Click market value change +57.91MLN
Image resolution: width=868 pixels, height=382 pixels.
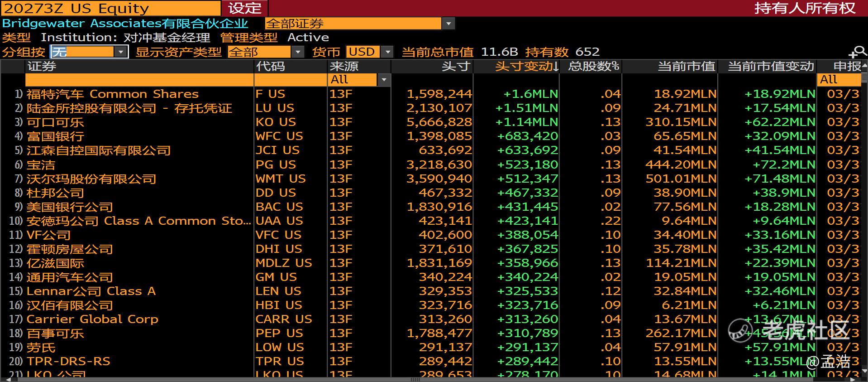[780, 347]
